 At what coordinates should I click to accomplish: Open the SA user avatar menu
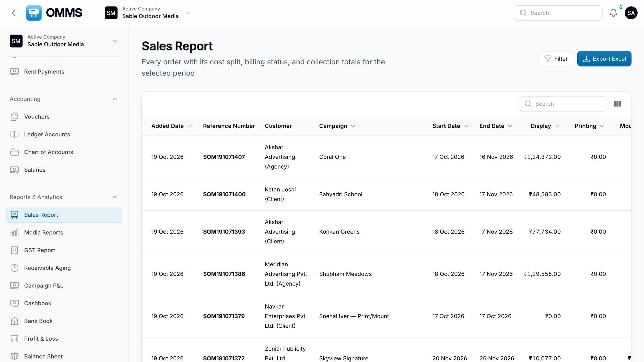coord(631,13)
